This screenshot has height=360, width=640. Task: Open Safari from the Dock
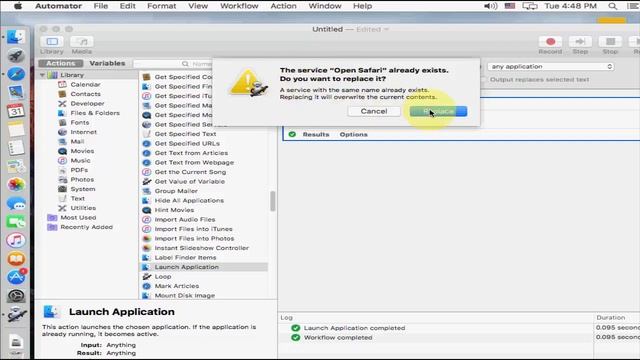[x=16, y=74]
